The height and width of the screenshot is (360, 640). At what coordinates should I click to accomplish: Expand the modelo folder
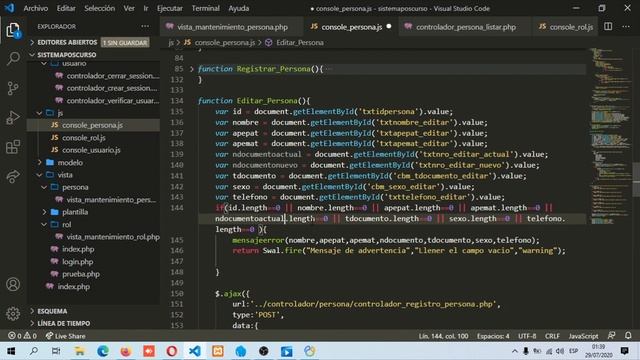click(70, 162)
